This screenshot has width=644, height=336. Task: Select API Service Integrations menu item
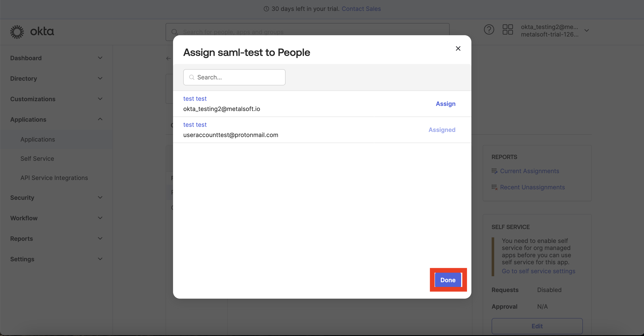[54, 178]
